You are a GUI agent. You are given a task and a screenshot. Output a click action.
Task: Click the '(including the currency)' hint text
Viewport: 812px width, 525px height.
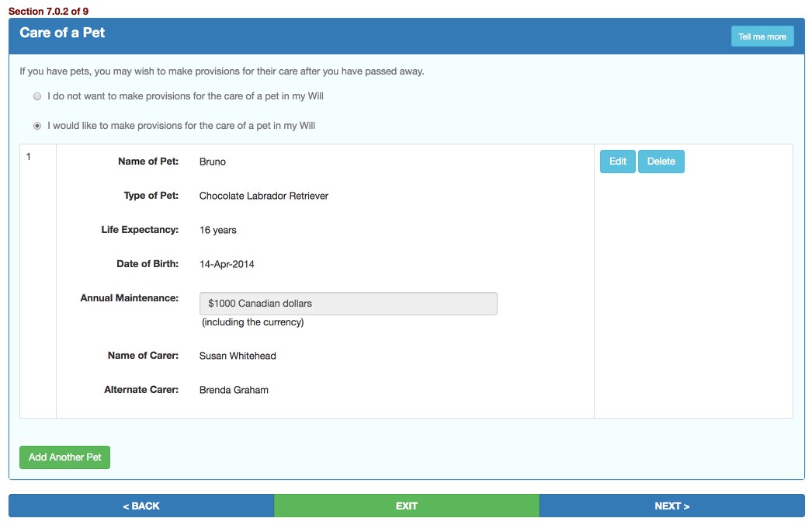point(252,322)
